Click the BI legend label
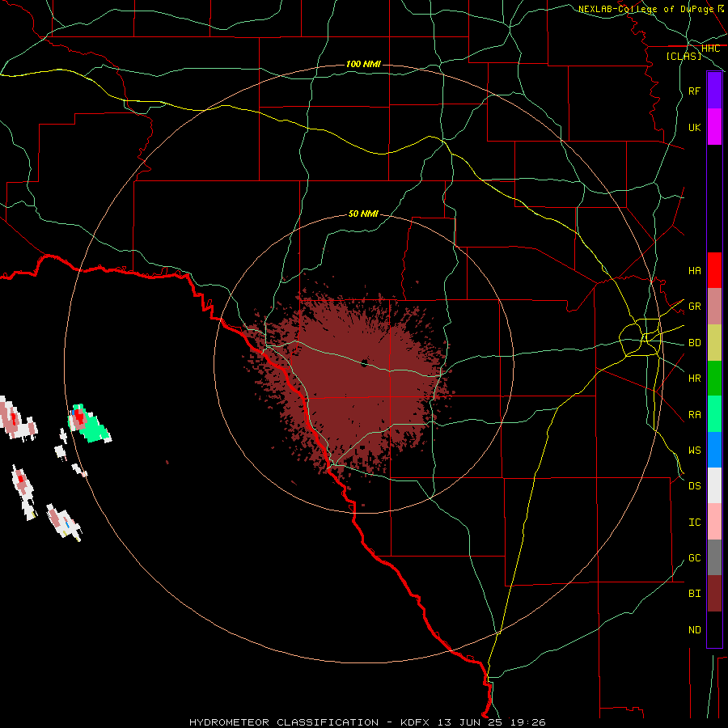The image size is (728, 728). [694, 594]
